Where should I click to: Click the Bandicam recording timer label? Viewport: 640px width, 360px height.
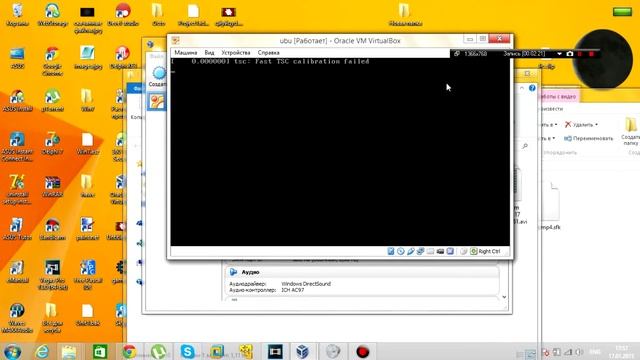point(524,53)
